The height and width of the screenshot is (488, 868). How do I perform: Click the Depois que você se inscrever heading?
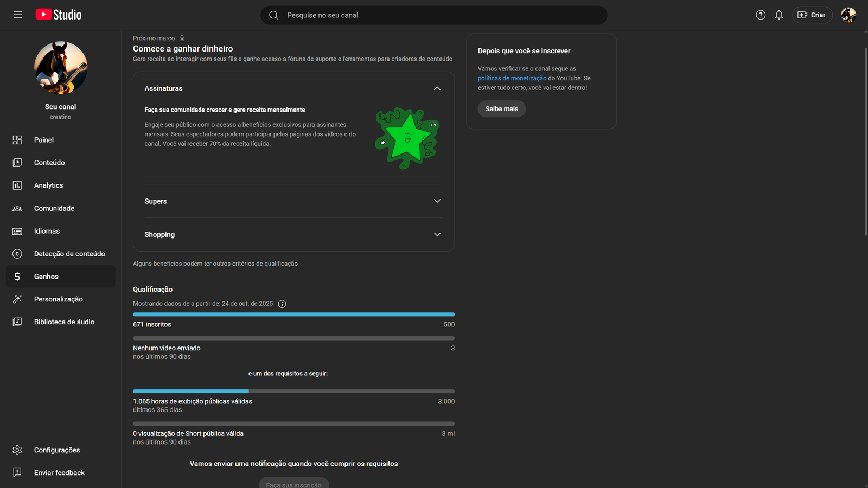pyautogui.click(x=524, y=51)
